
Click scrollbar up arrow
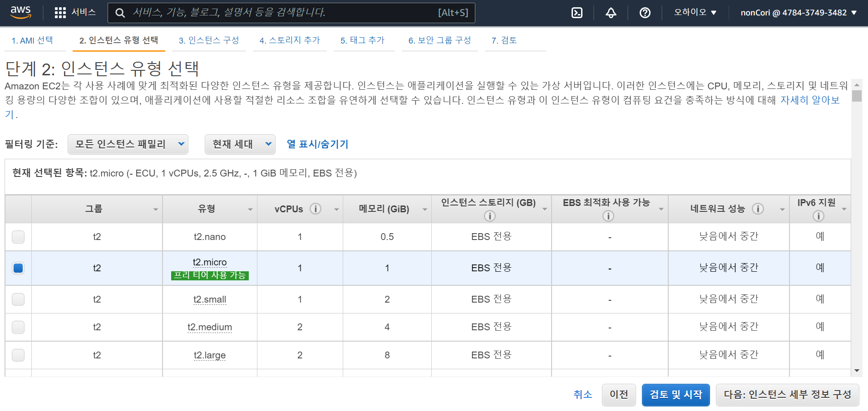tap(857, 85)
